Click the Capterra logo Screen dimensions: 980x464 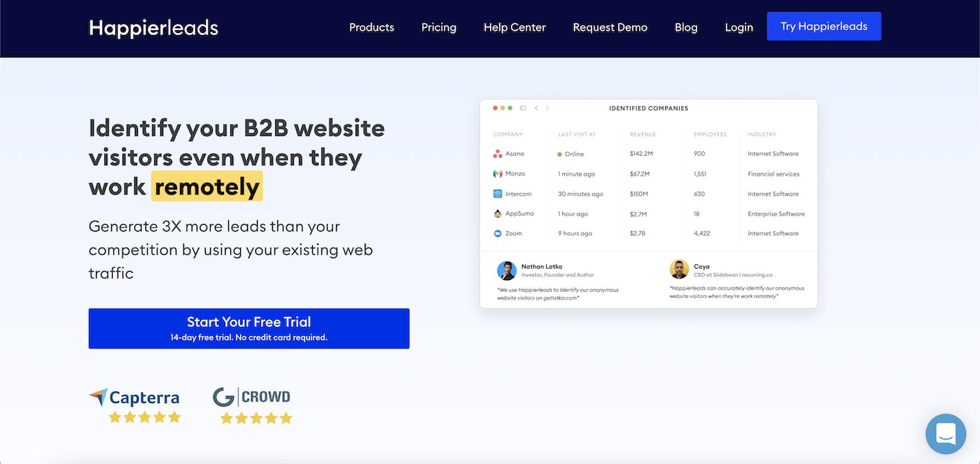[x=134, y=398]
